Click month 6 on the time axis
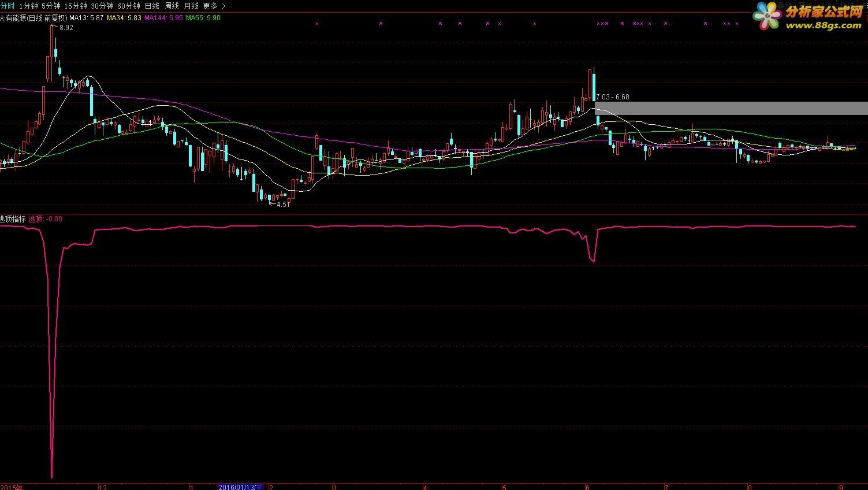Screen dimensions: 868x490 point(588,487)
